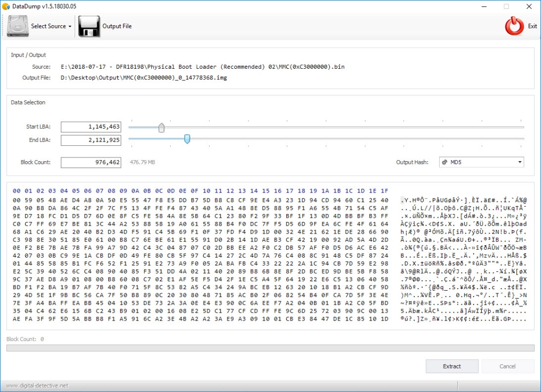Click the End LBA slider handle

187,139
